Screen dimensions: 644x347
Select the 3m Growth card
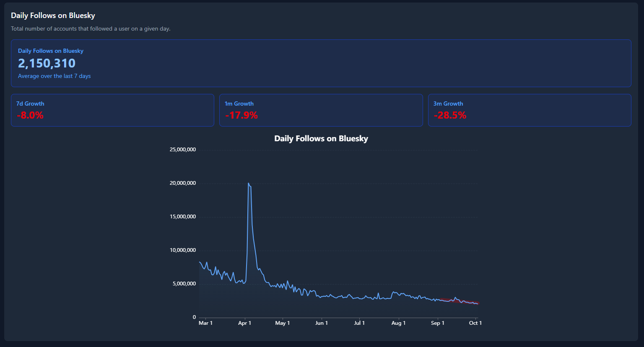(x=530, y=110)
